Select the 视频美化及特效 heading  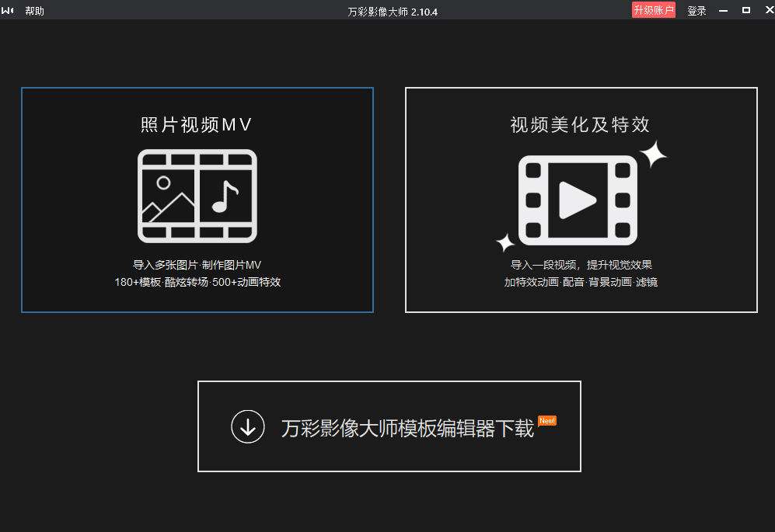[x=580, y=124]
